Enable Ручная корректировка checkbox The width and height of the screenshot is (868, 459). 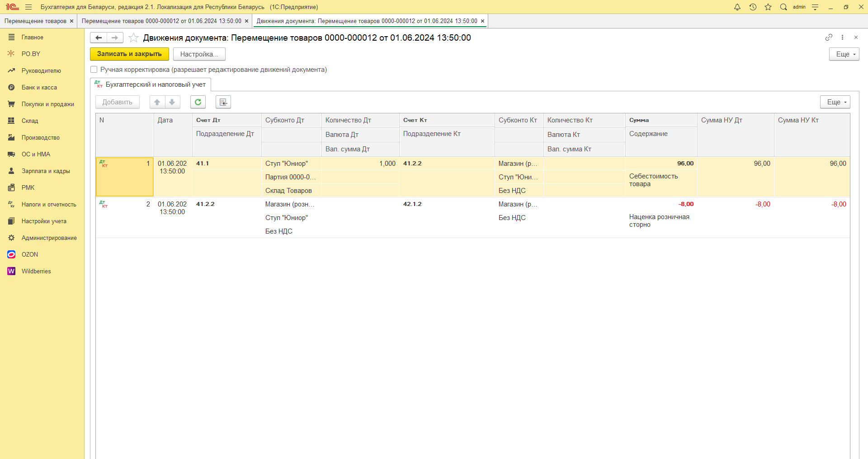(x=94, y=70)
